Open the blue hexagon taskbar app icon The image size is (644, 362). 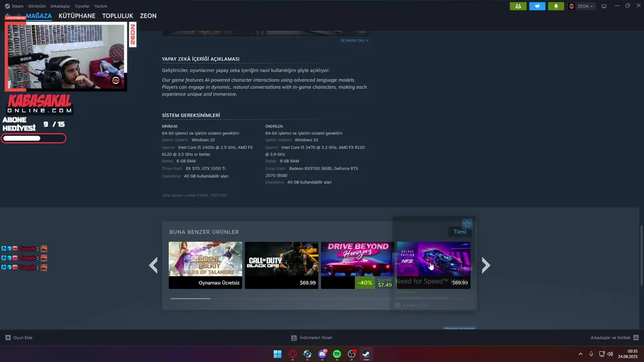[307, 354]
